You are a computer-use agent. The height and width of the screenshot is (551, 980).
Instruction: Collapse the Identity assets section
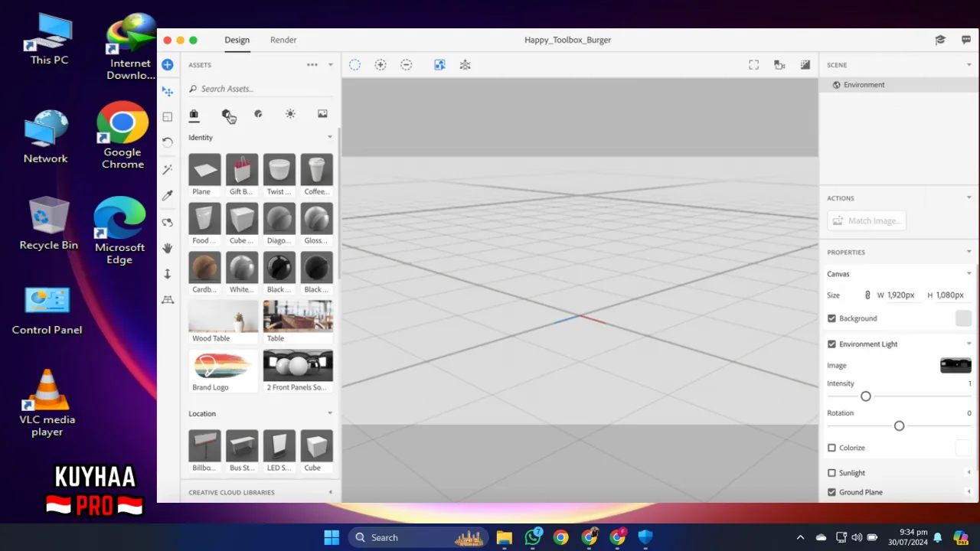[330, 138]
